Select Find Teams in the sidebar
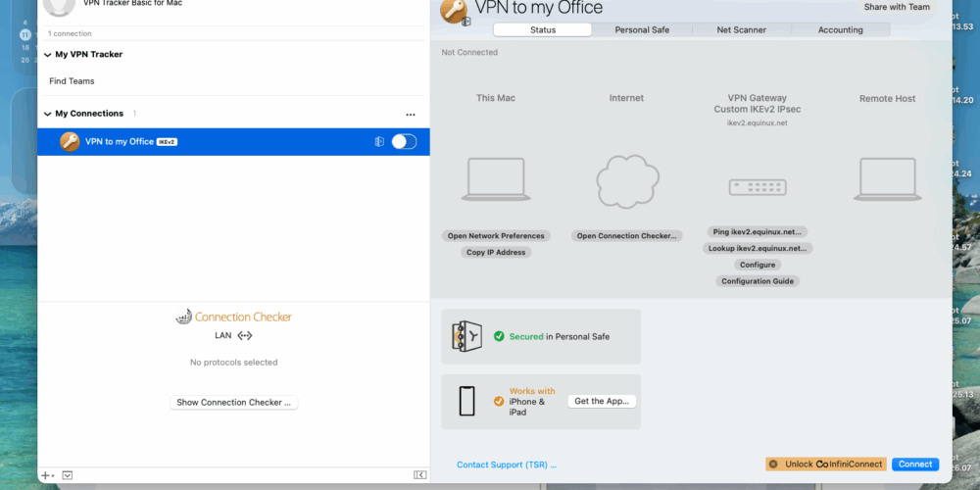Image resolution: width=980 pixels, height=490 pixels. tap(72, 81)
